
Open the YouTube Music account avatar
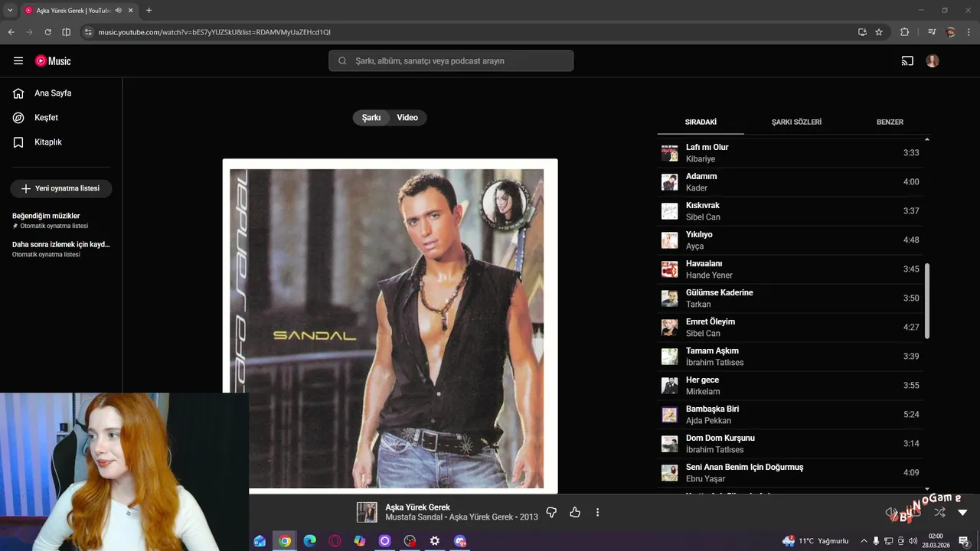point(933,61)
